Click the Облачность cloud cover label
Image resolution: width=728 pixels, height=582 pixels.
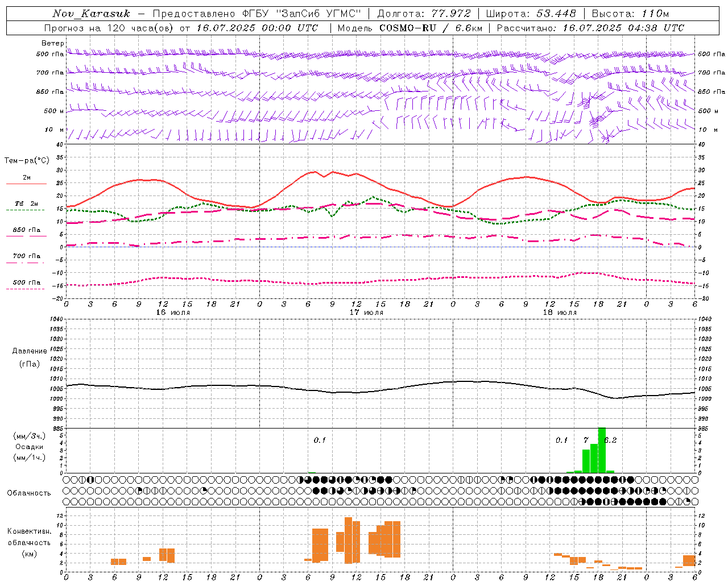[x=29, y=493]
